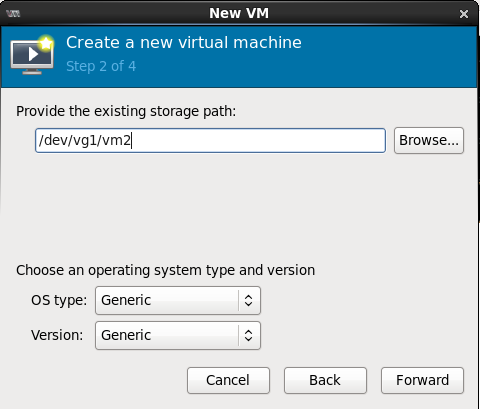Focus the existing storage path text field
Screen dimensions: 480x409
click(x=210, y=140)
